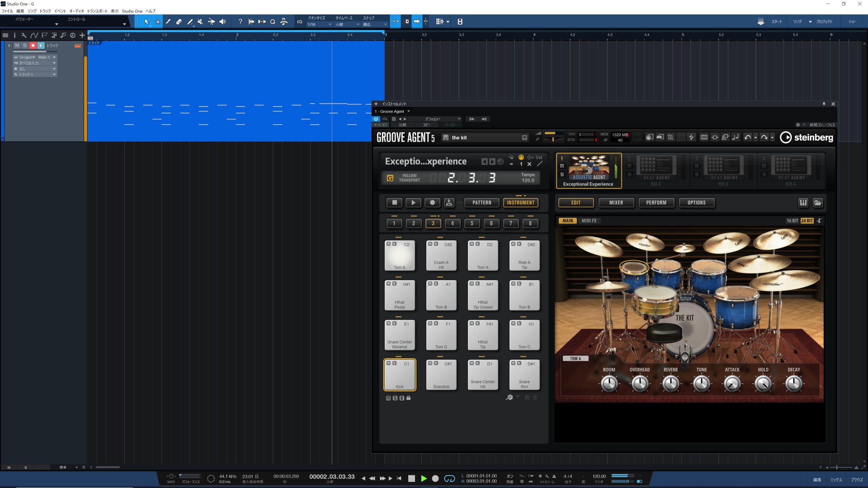Toggle the transport loop button
868x488 pixels.
point(449,479)
